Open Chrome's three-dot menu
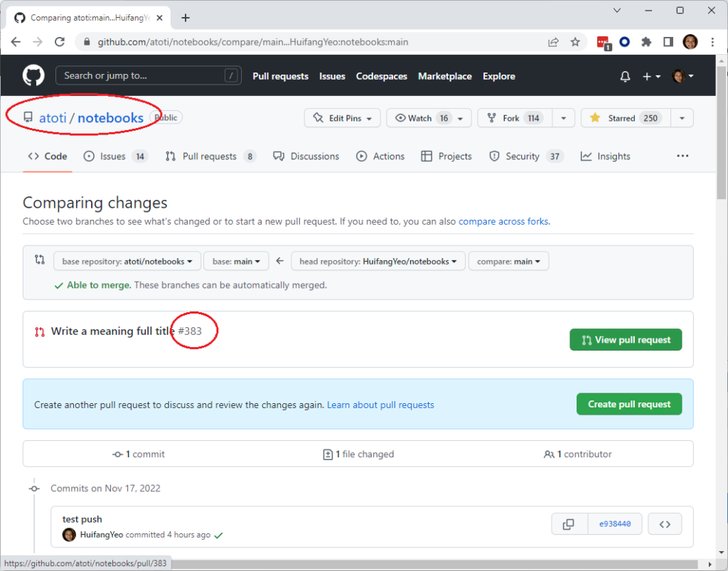This screenshot has height=571, width=728. pos(712,42)
